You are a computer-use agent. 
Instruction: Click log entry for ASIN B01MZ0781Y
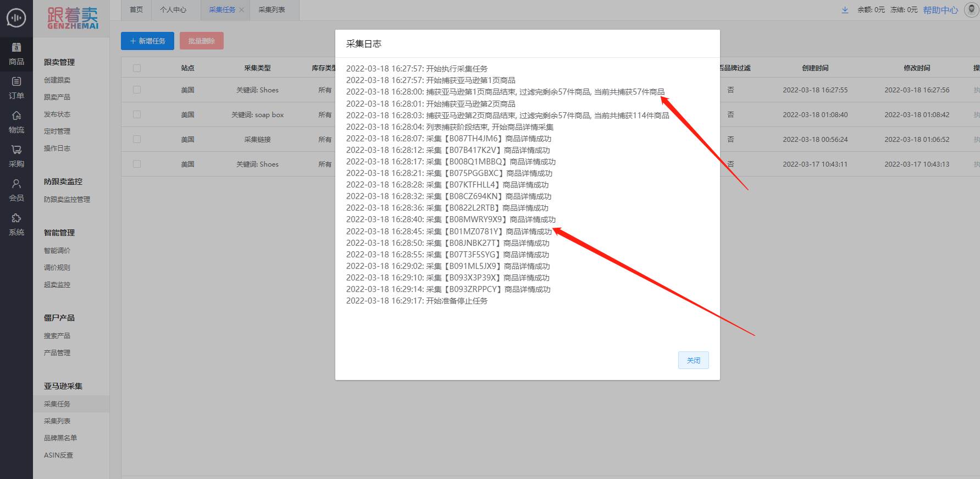(x=449, y=232)
